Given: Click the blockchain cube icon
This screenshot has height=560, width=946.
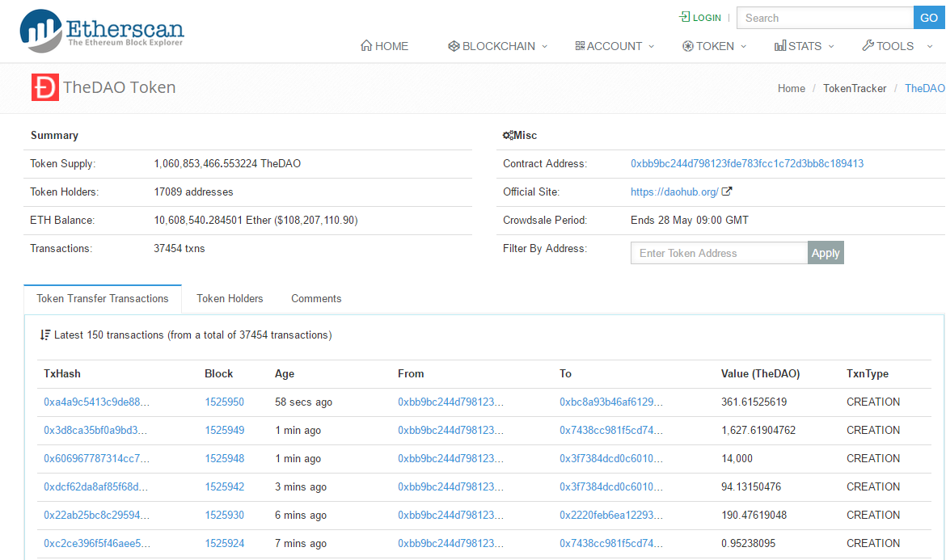Looking at the screenshot, I should [454, 46].
